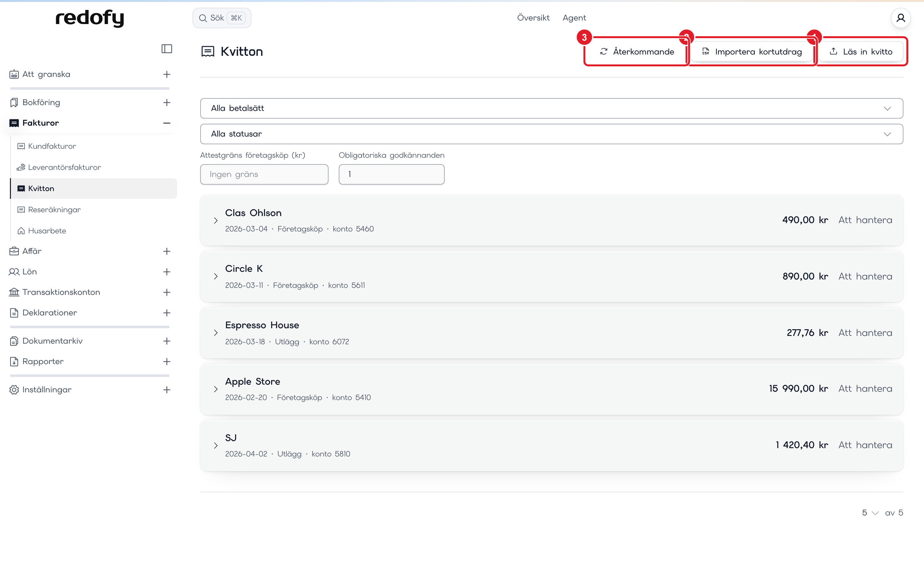Open the Alla betalsätt dropdown
924x577 pixels.
click(x=551, y=108)
